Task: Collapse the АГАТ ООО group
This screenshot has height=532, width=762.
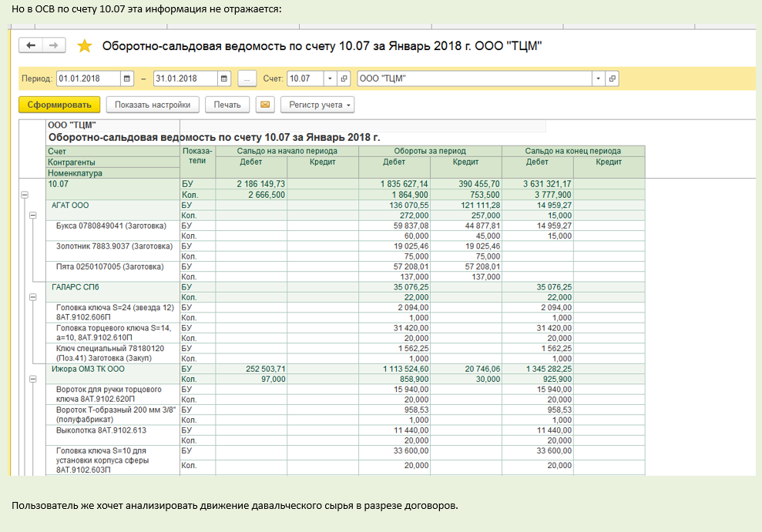Action: 32,216
